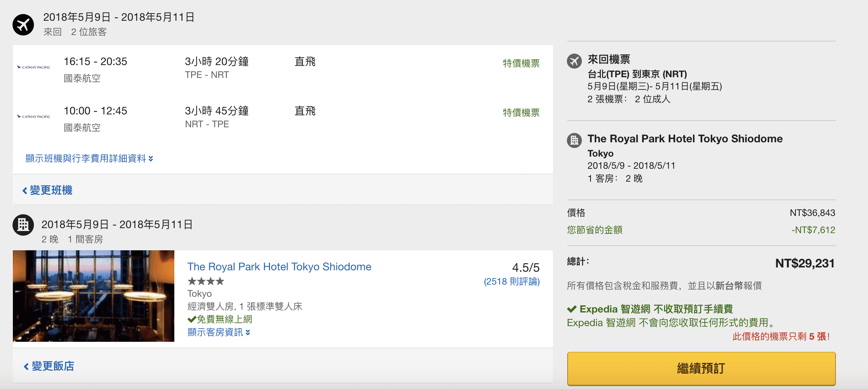
Task: Click 2 晚 1 間客房 stay summary text
Action: [72, 239]
